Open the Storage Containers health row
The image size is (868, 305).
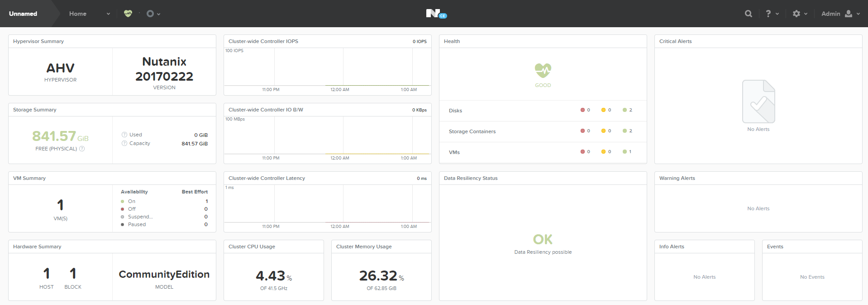[x=543, y=131]
